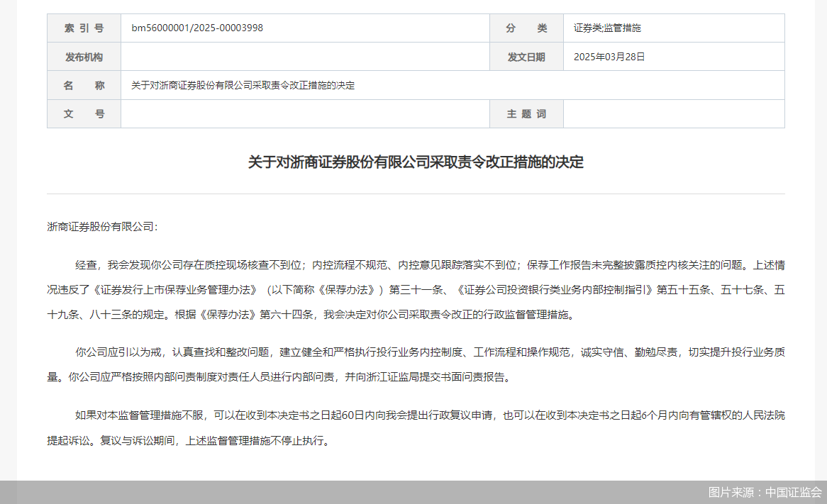The height and width of the screenshot is (504, 827).
Task: Click the 文号 label cell
Action: (x=84, y=114)
